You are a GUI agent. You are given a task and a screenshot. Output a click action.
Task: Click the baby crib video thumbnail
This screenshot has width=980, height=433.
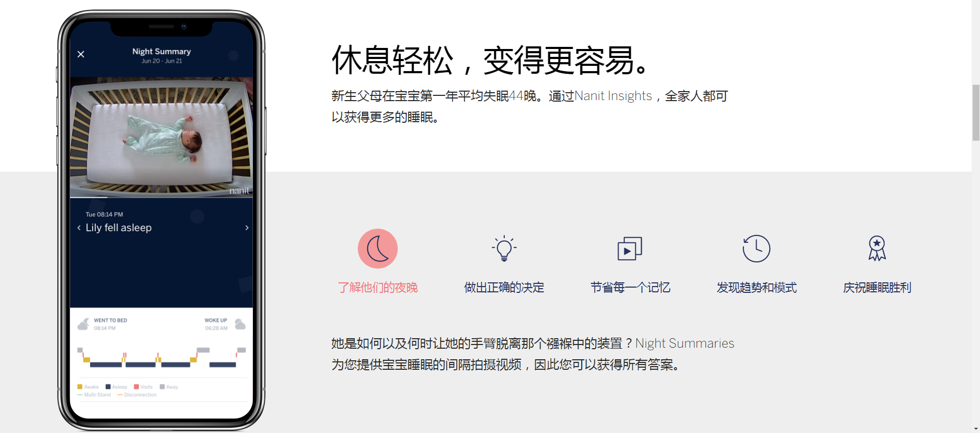(x=161, y=137)
